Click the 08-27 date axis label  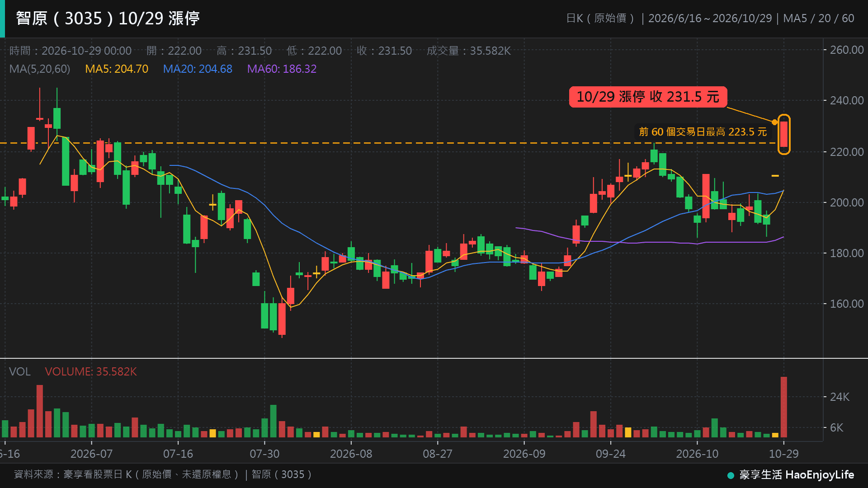(x=437, y=454)
